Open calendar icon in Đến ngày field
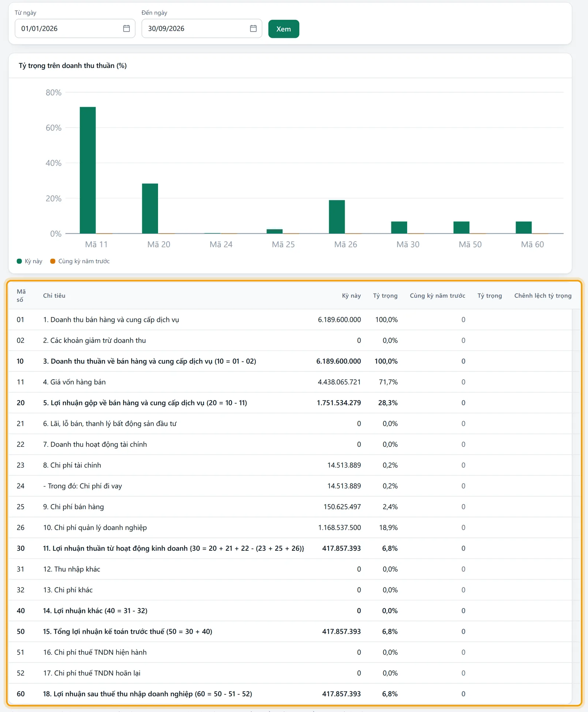Viewport: 588px width, 712px height. [x=253, y=28]
